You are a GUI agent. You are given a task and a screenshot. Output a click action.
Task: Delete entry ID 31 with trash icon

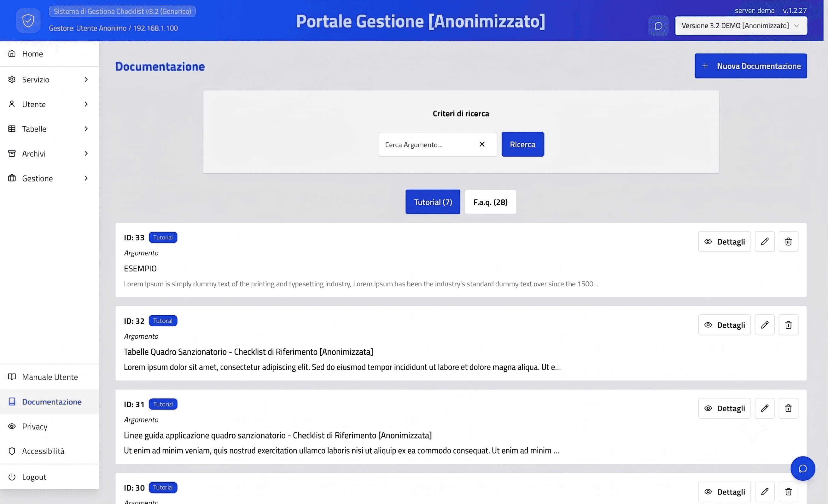pos(788,408)
